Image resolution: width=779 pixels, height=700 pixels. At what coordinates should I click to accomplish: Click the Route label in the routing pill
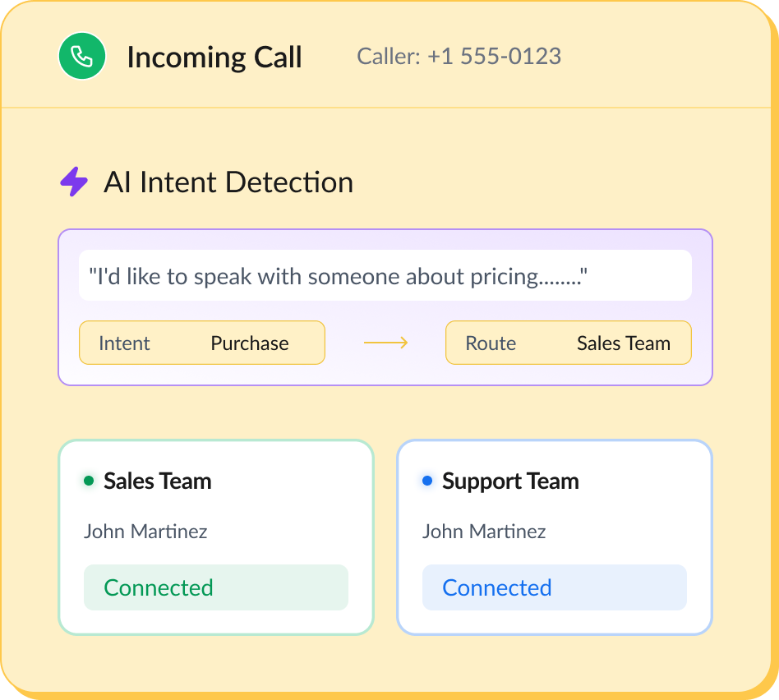491,343
